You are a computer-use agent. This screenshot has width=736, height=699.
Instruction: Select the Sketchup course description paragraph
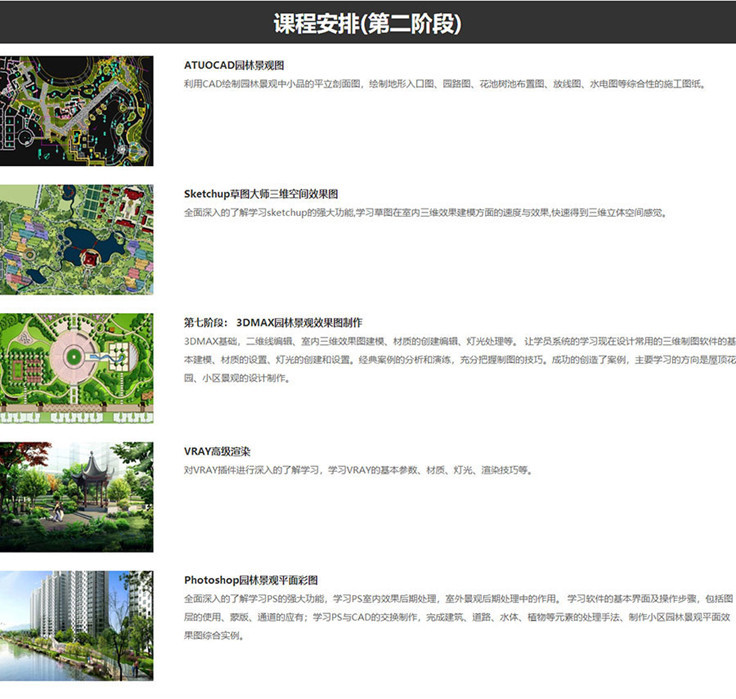pos(425,213)
